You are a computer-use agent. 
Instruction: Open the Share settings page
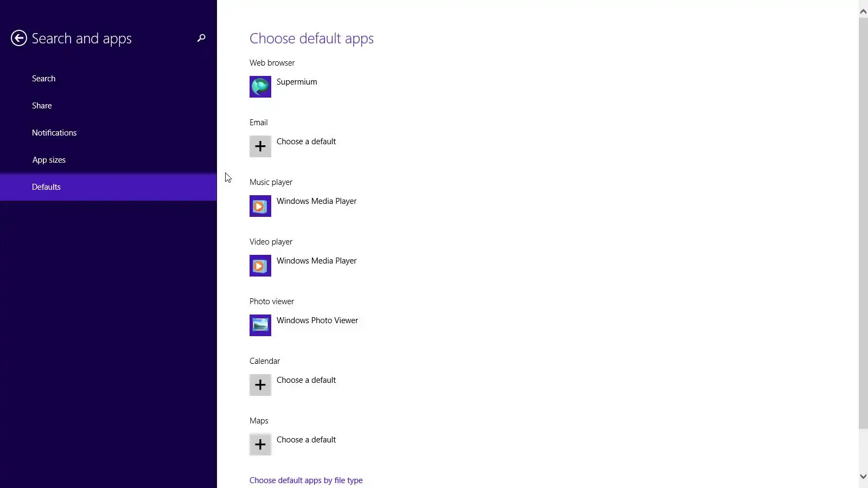(108, 106)
